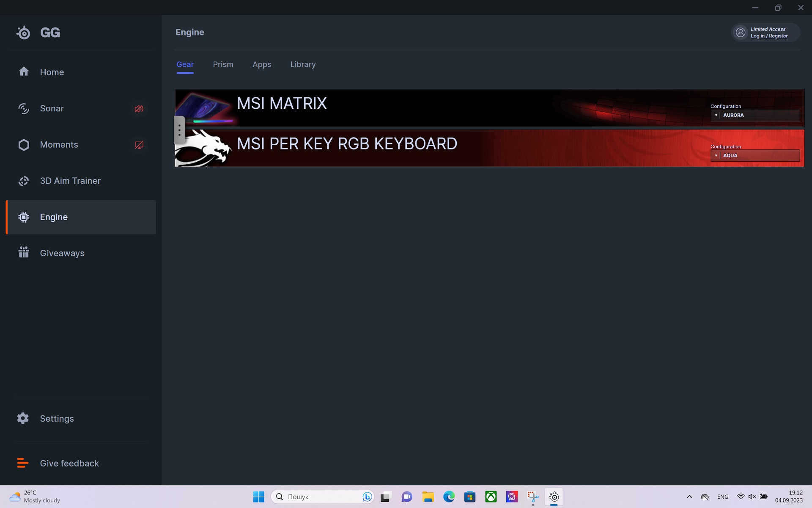Open the chat app on the taskbar
This screenshot has height=508, width=812.
point(407,497)
